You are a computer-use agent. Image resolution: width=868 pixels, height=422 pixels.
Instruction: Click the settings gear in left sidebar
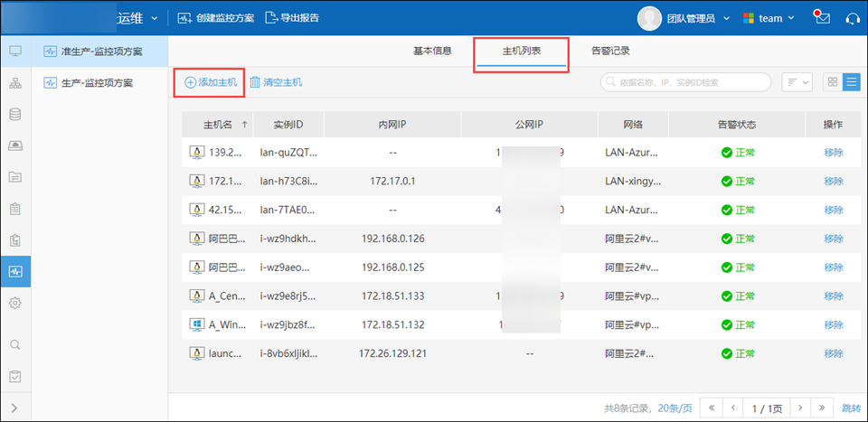tap(15, 303)
